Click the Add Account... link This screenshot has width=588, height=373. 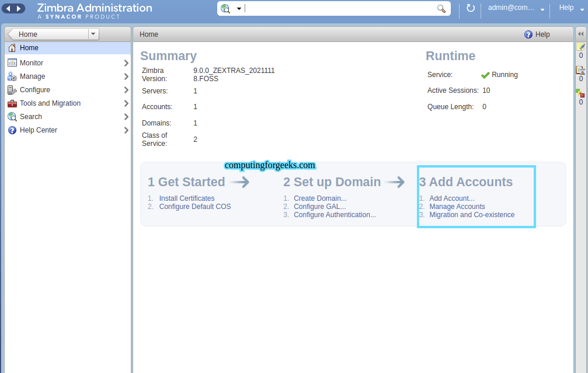click(452, 198)
